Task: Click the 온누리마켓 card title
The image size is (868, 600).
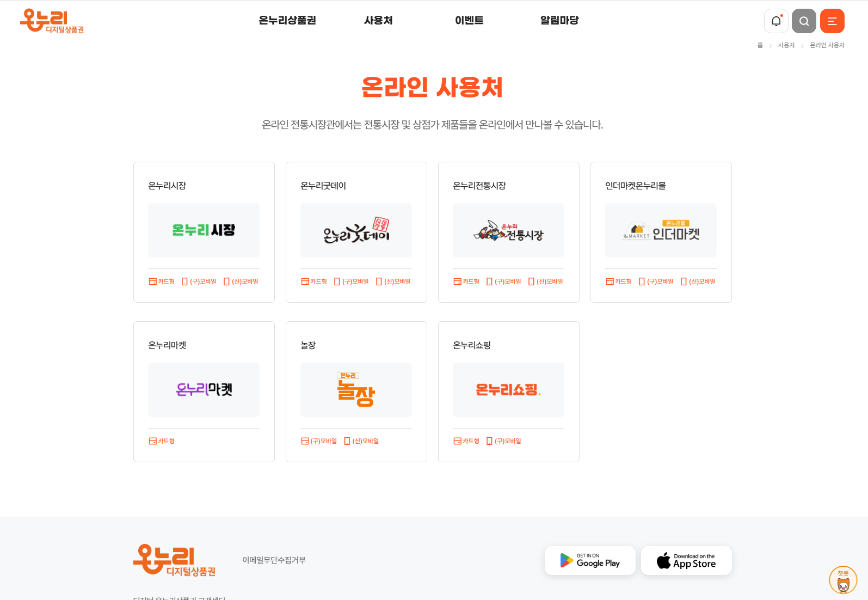Action: point(167,345)
